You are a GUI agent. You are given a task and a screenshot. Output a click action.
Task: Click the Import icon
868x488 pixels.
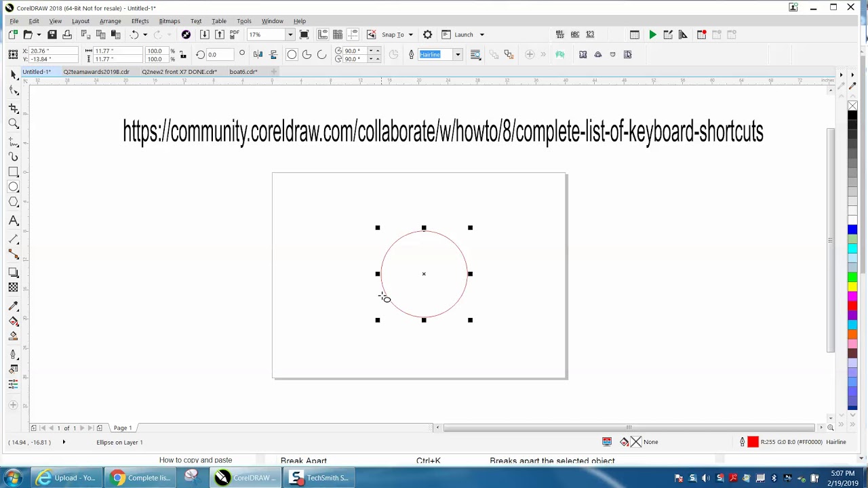tap(205, 35)
